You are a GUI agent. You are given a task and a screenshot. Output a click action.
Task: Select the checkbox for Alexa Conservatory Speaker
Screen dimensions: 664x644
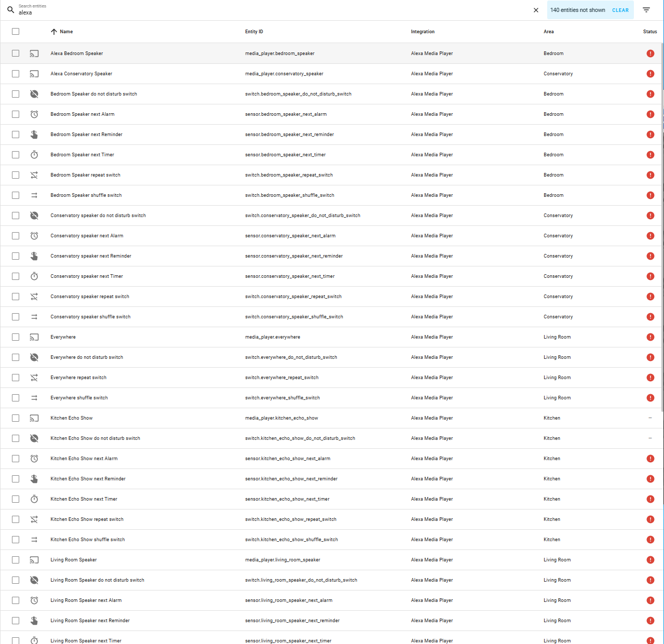pyautogui.click(x=16, y=74)
